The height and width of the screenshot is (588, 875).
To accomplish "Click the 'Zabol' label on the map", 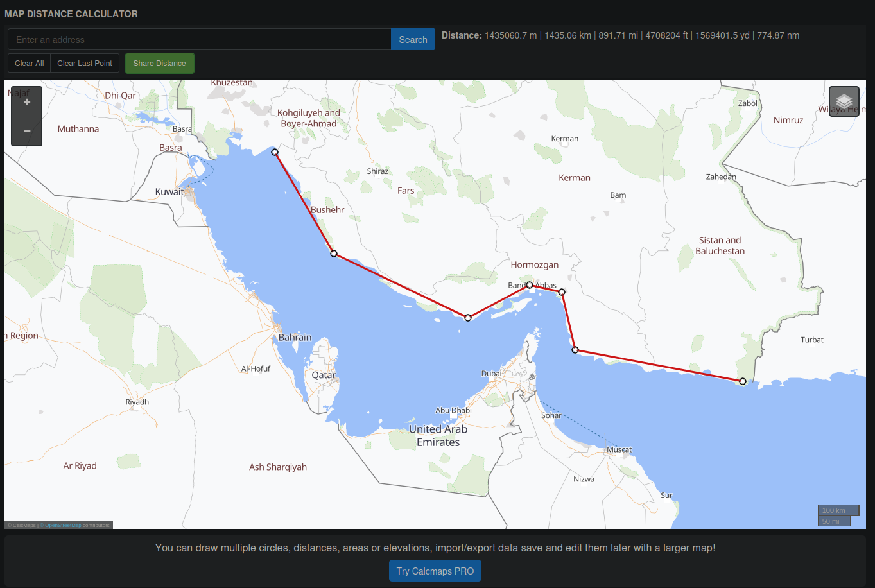I will 748,103.
